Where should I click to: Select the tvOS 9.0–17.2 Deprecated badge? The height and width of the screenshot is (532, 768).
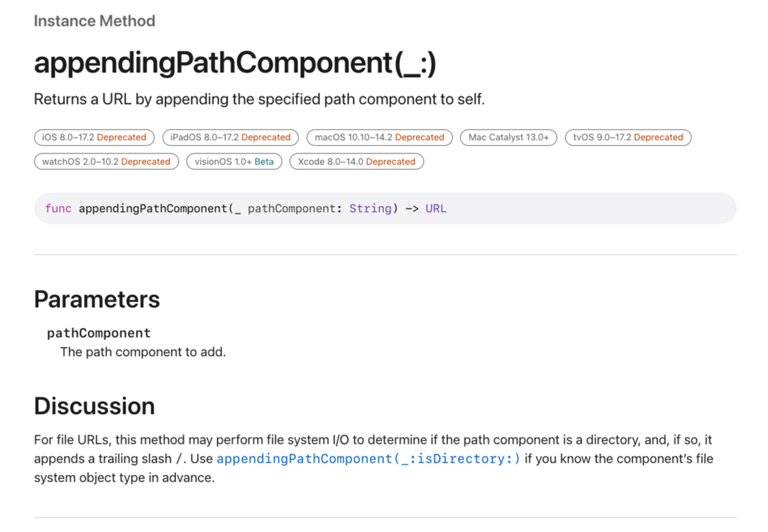click(628, 138)
